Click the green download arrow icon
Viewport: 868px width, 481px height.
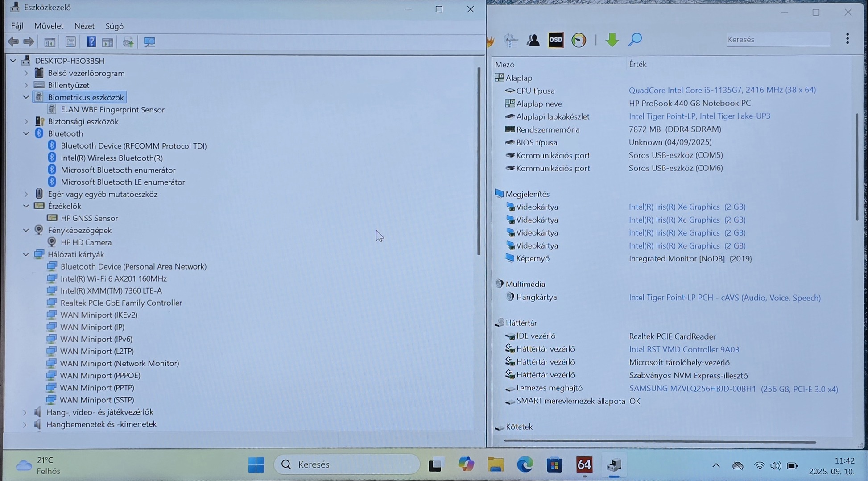612,40
